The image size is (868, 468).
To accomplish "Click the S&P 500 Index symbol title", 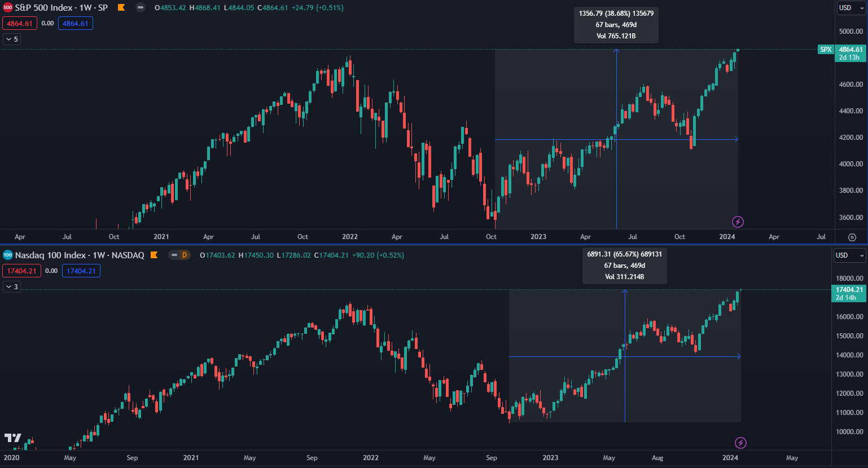I will tap(61, 8).
